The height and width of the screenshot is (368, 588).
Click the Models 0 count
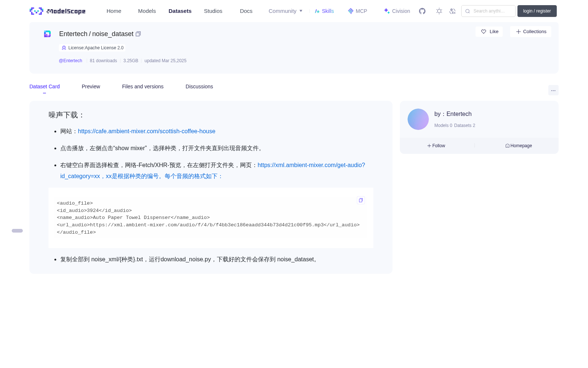(x=443, y=125)
